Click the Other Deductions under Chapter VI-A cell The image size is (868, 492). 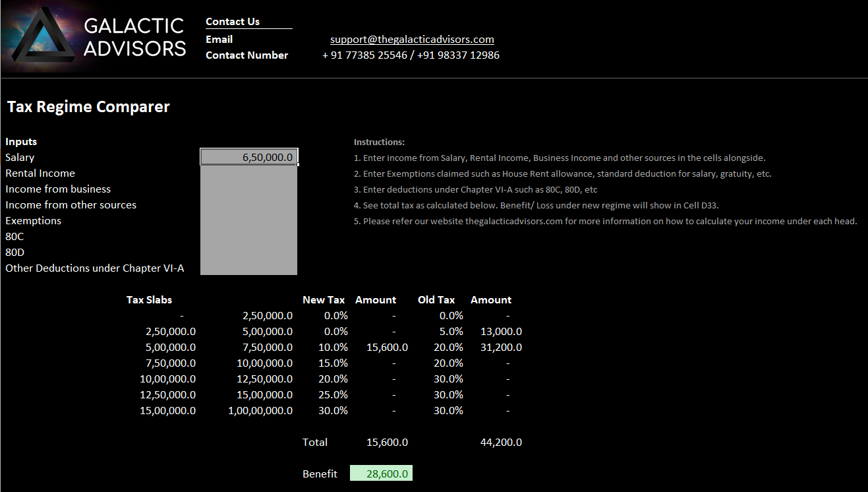pyautogui.click(x=248, y=268)
